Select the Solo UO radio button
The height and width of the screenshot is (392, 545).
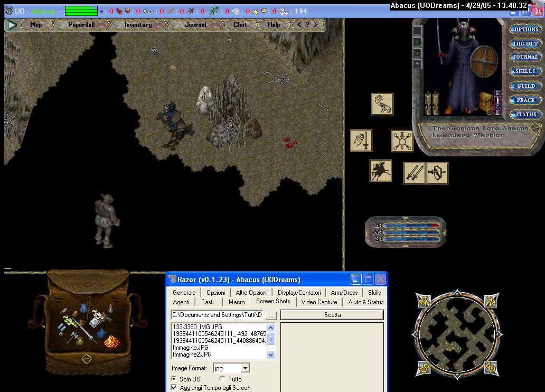[x=173, y=379]
